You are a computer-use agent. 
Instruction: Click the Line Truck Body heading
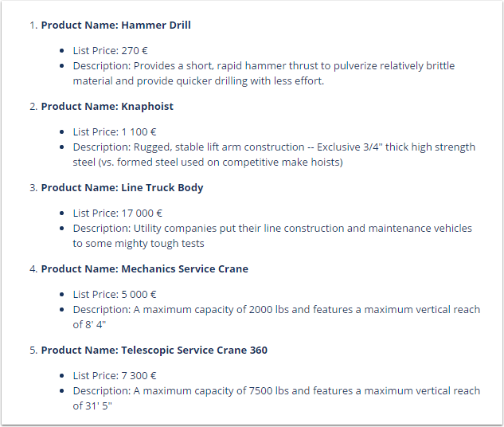(x=122, y=188)
